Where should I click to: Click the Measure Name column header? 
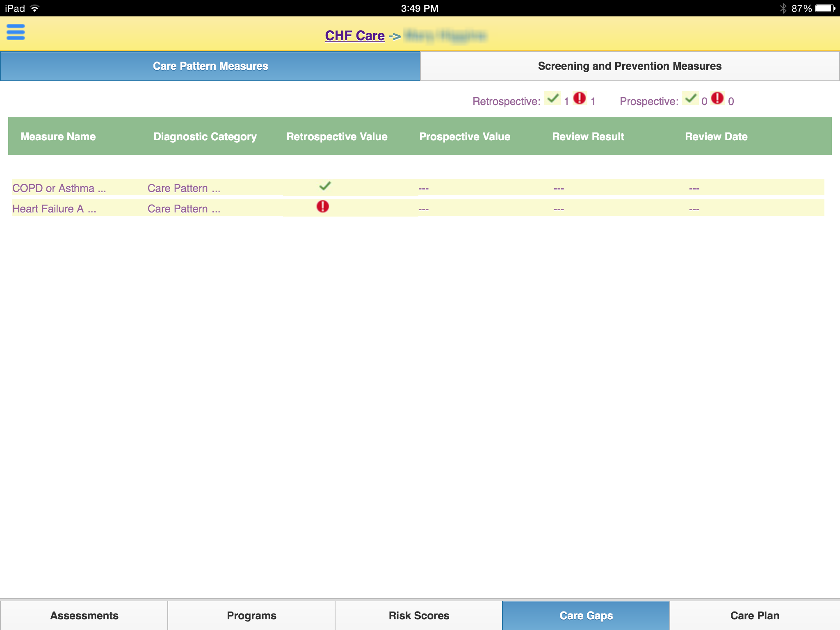point(58,137)
